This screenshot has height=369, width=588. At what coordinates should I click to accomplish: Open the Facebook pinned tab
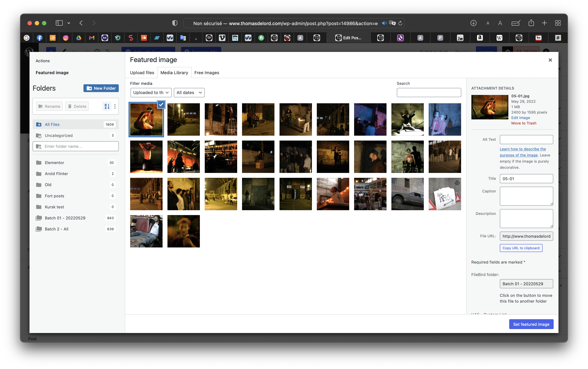[40, 38]
